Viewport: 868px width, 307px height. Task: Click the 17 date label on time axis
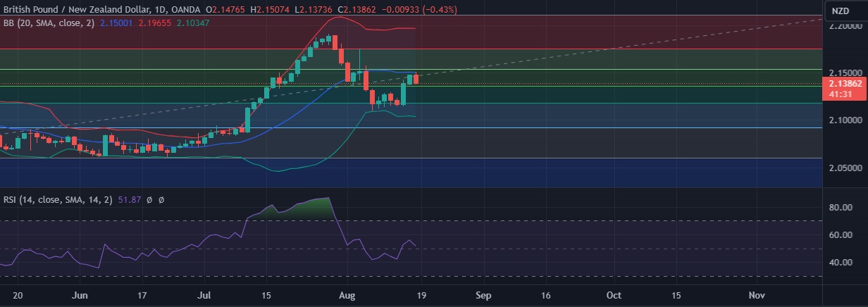142,296
